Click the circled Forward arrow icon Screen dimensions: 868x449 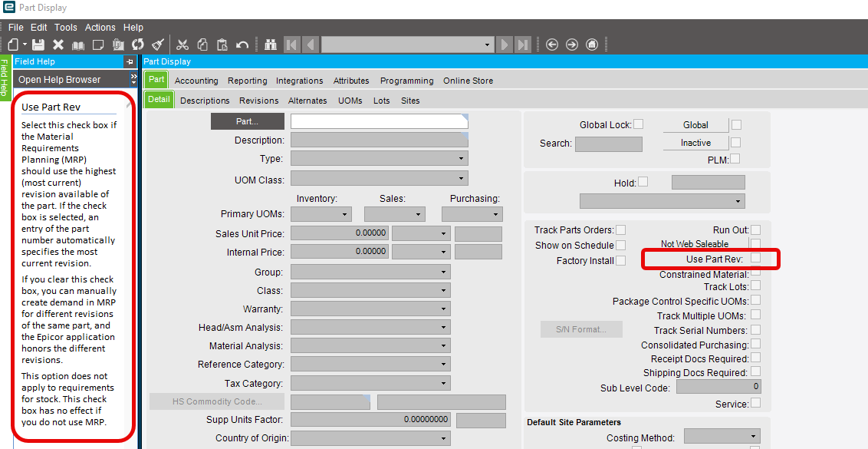pos(572,45)
